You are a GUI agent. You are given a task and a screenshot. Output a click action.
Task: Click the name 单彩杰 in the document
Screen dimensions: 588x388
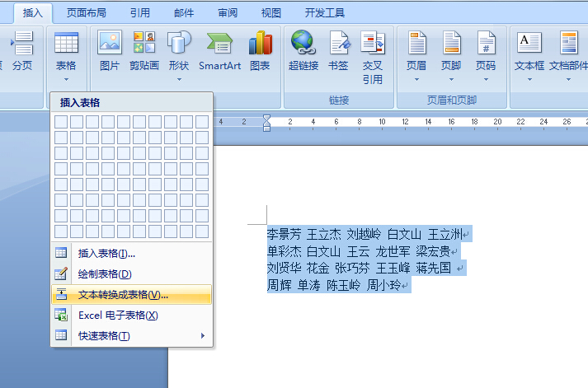coord(284,251)
